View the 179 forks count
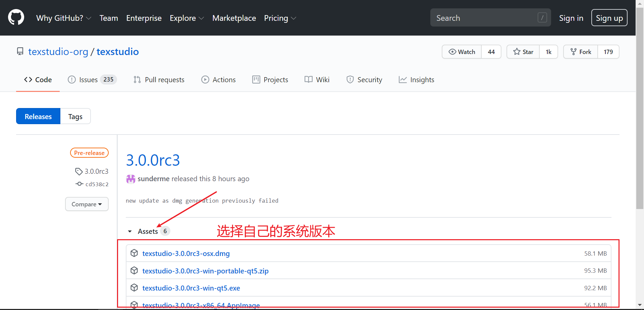644x310 pixels. click(608, 52)
